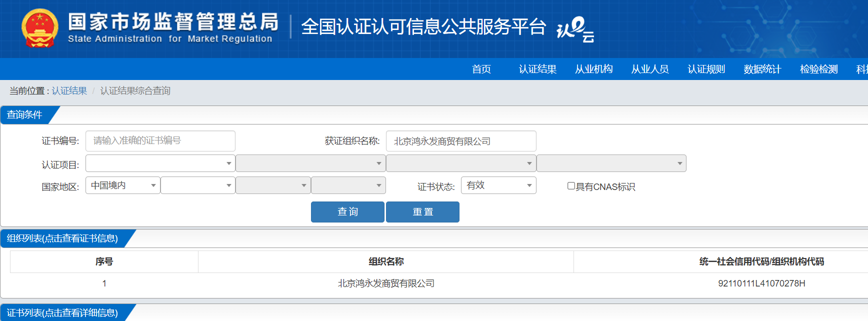Open the 认证规则 menu
This screenshot has width=868, height=321.
706,69
